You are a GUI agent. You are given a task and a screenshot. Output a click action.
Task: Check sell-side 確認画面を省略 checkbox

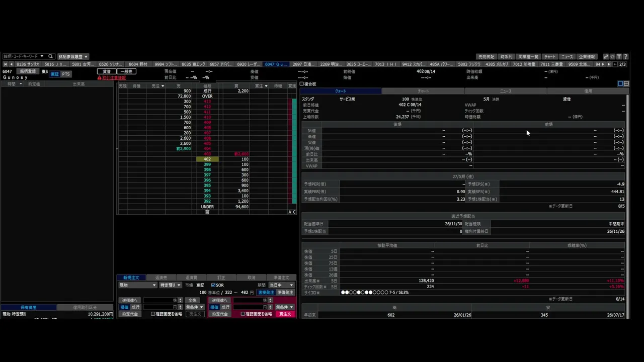[153, 314]
